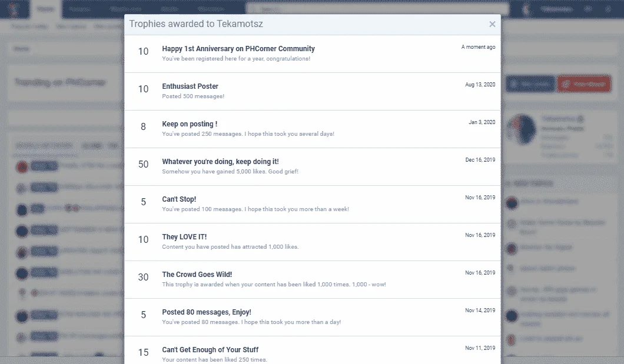Click 'Somehow you have gained 5,000 likes' description

coord(230,172)
